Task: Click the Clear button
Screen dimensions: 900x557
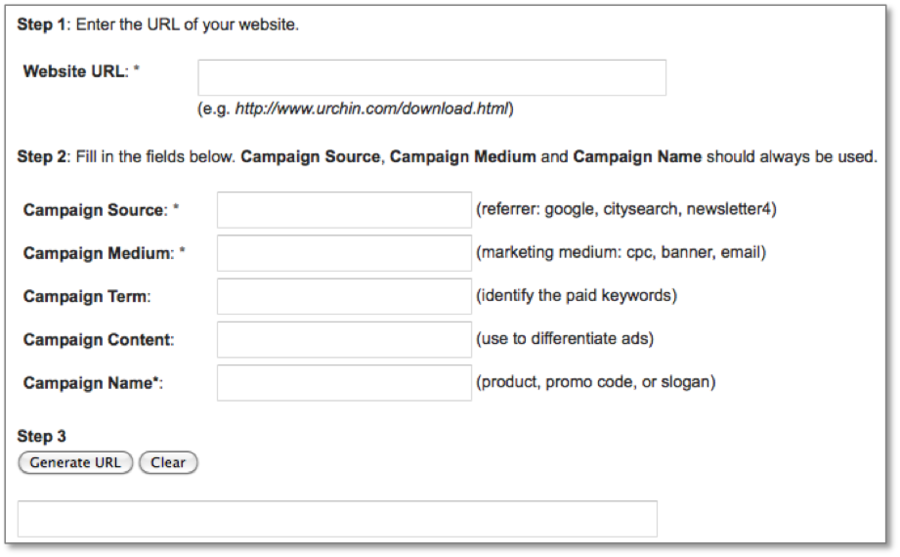Action: tap(168, 463)
